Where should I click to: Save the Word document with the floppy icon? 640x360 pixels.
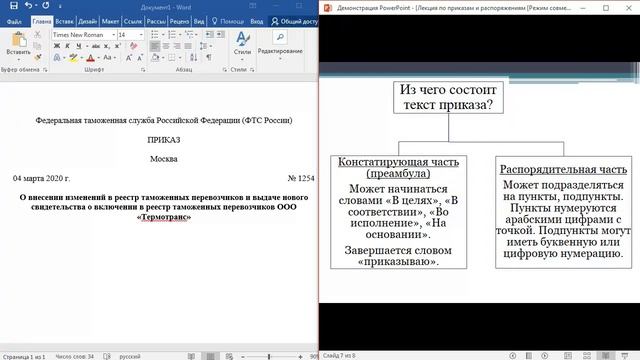[14, 6]
